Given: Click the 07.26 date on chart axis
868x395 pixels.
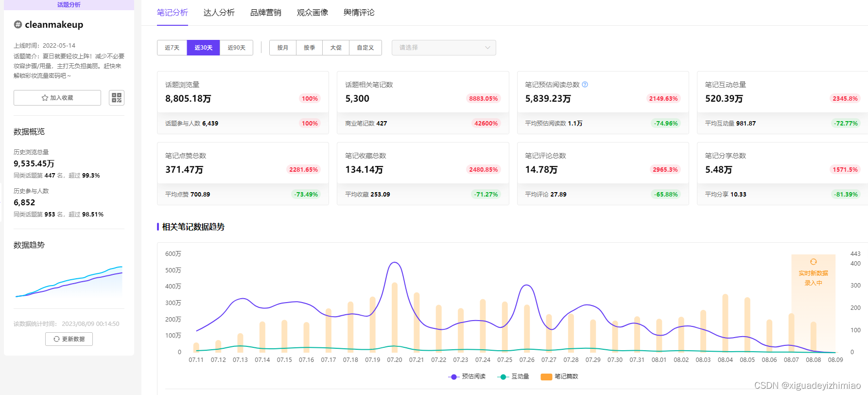Looking at the screenshot, I should (527, 360).
